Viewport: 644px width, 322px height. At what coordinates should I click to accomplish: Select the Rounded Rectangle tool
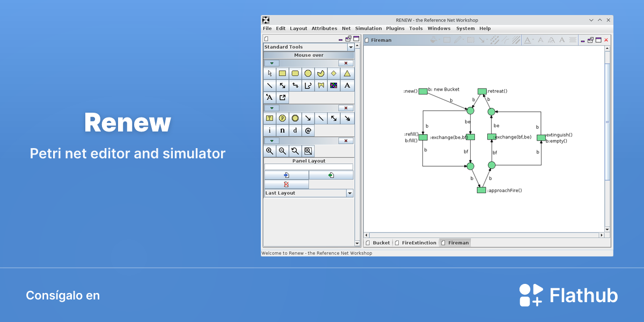pyautogui.click(x=295, y=73)
